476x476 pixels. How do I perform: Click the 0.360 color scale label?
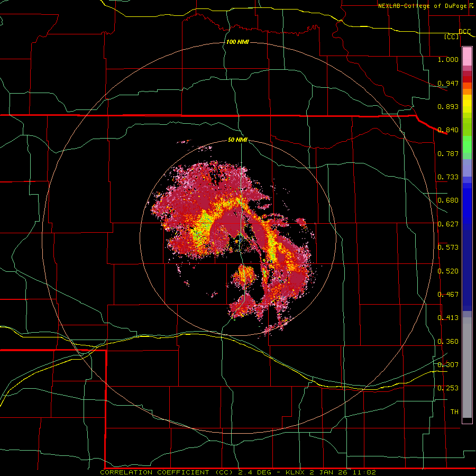(x=448, y=342)
